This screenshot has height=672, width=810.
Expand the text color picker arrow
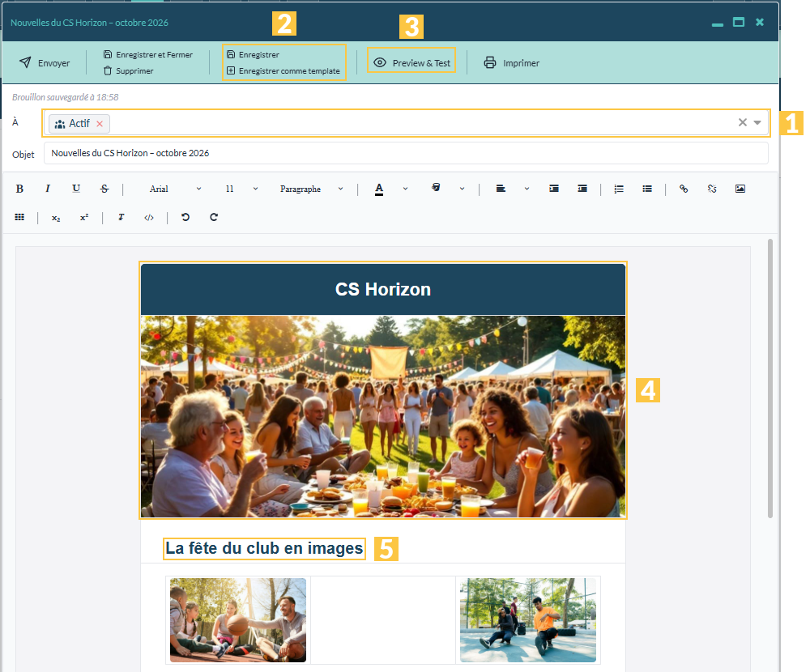[x=406, y=189]
